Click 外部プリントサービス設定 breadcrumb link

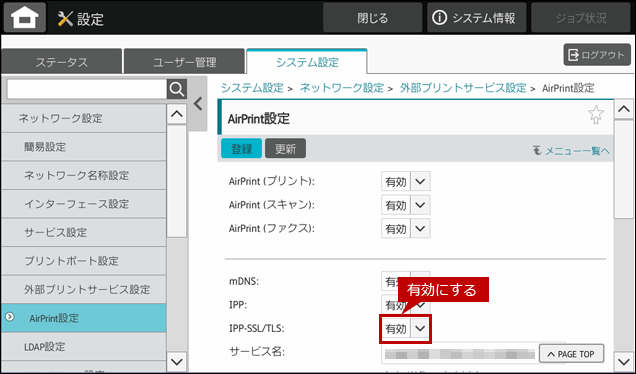463,88
